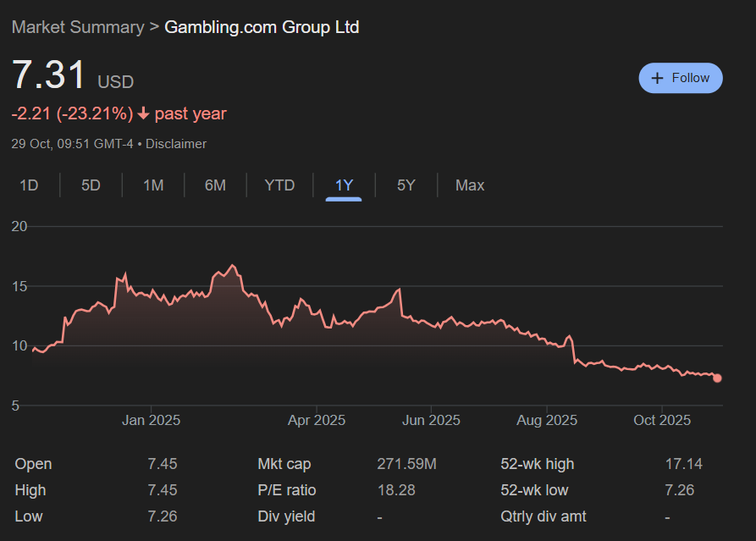Select the 1Y range tab
Screen dimensions: 756x541
pyautogui.click(x=344, y=185)
